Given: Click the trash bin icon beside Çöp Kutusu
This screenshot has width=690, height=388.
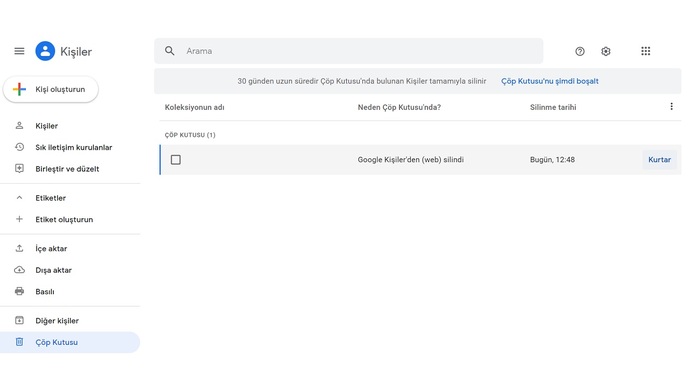Looking at the screenshot, I should click(x=19, y=342).
